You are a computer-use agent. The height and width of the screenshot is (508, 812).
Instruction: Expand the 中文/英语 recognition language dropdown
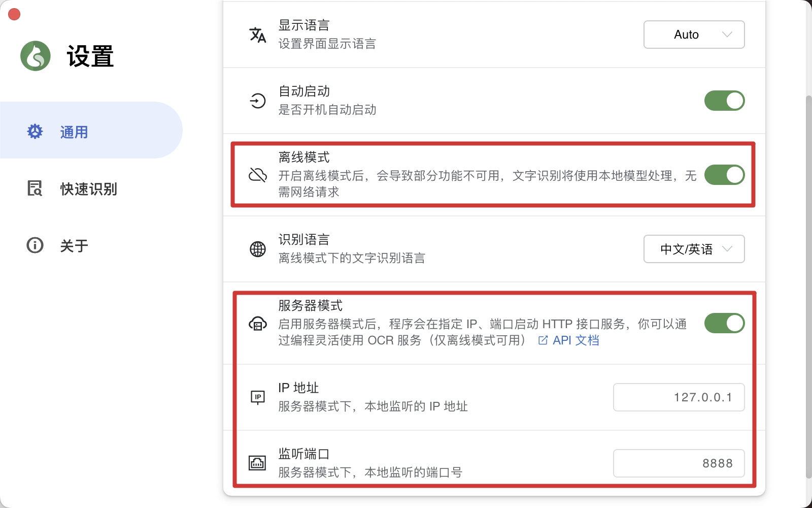(694, 249)
